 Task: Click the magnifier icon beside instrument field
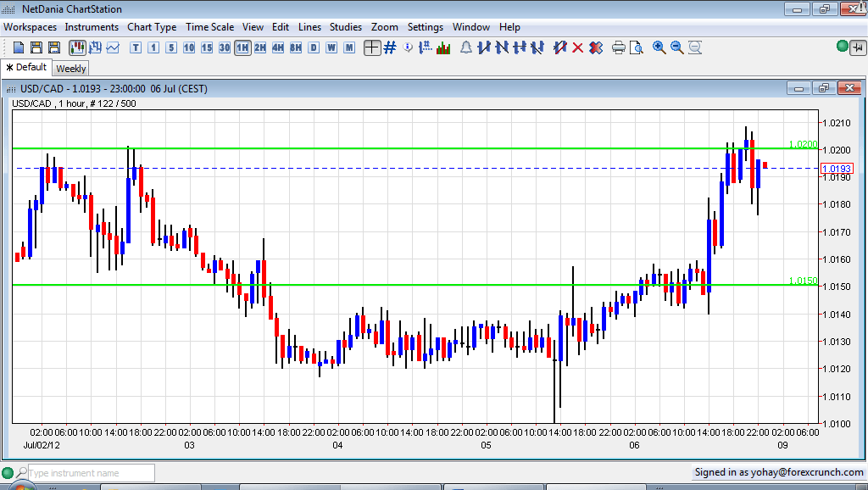(21, 473)
